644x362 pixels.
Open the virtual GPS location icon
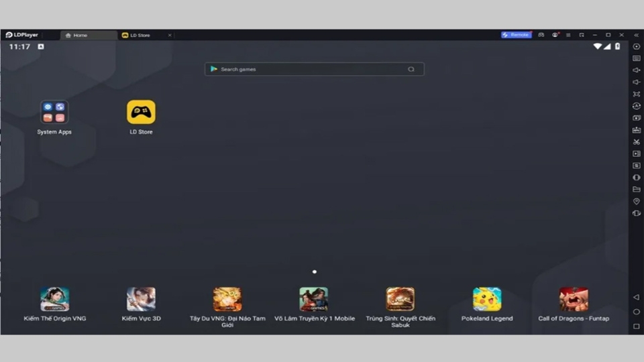[636, 201]
